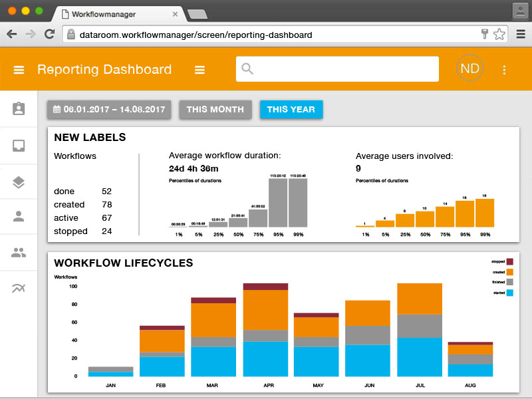
Task: Click the calendar icon in the date range button
Action: [57, 109]
